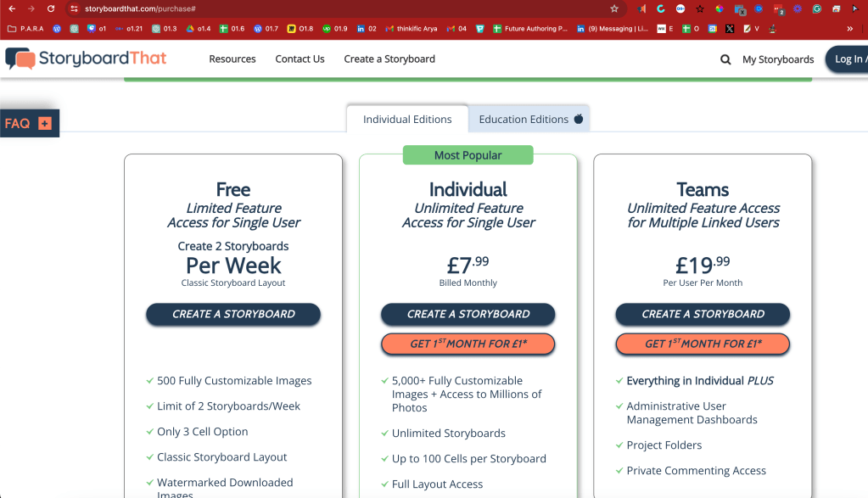Open My Storyboards link

[x=778, y=59]
